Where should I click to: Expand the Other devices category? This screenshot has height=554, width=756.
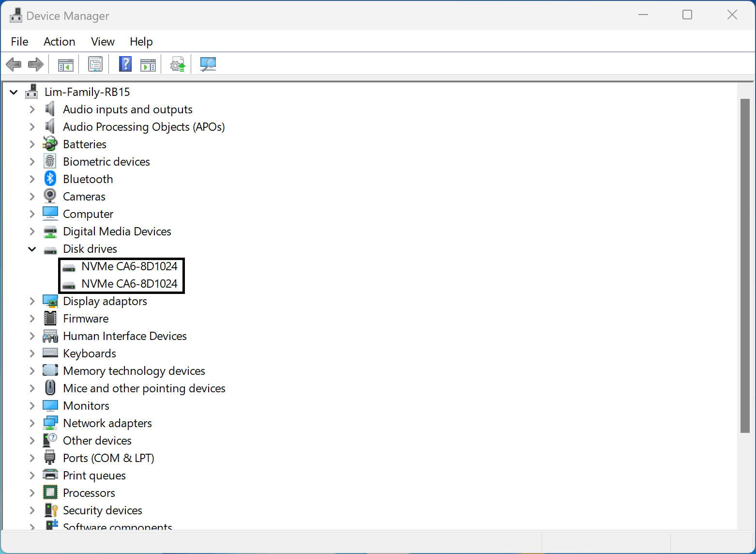point(32,440)
